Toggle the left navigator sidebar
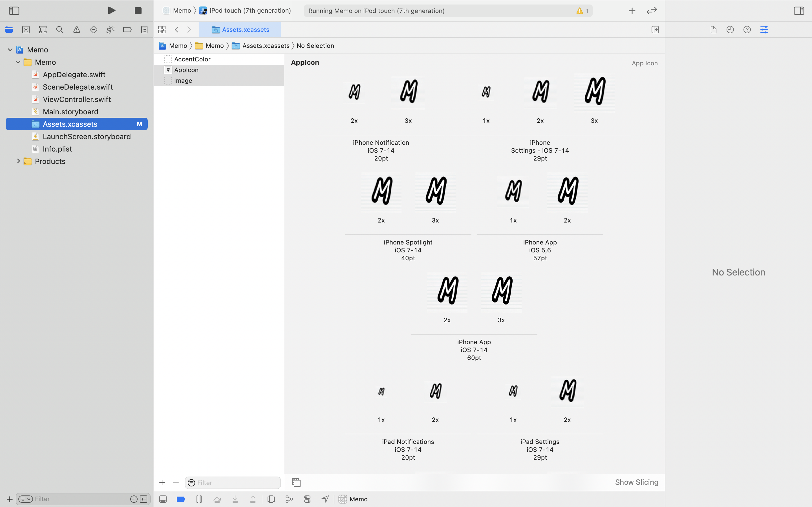 tap(14, 11)
